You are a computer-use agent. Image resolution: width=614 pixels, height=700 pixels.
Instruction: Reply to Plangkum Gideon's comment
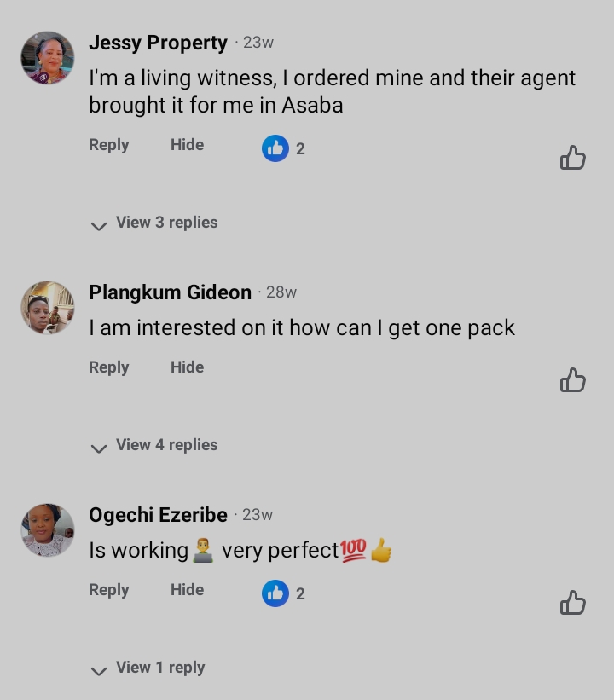[108, 367]
